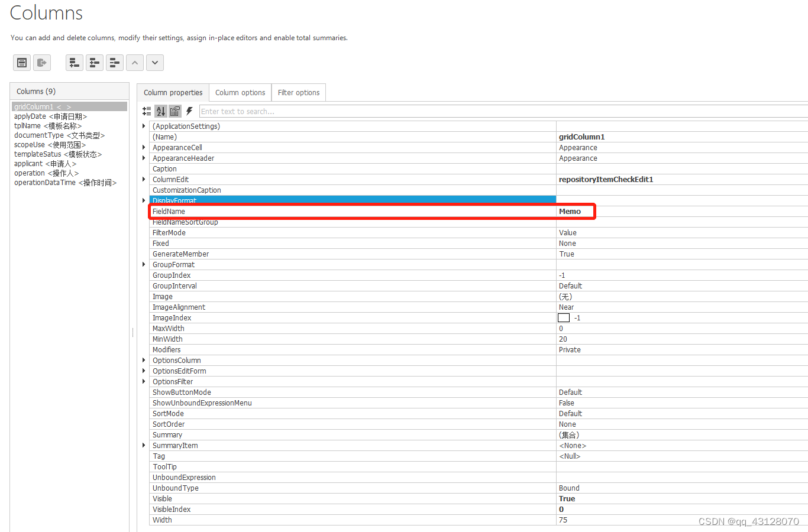
Task: Click the property pages icon
Action: coord(175,111)
